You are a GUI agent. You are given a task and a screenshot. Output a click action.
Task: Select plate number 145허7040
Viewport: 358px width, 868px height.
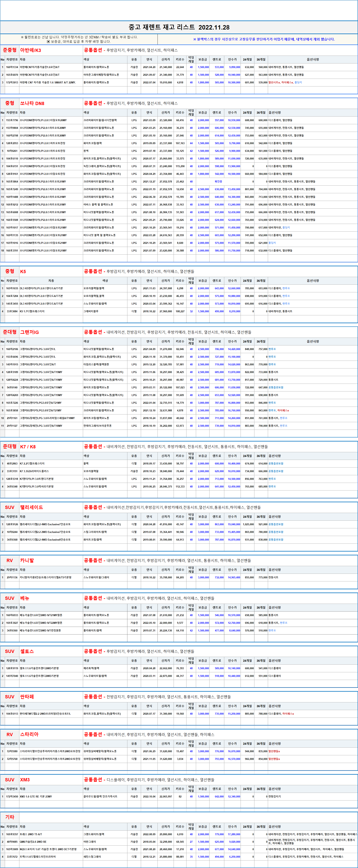coord(12,676)
